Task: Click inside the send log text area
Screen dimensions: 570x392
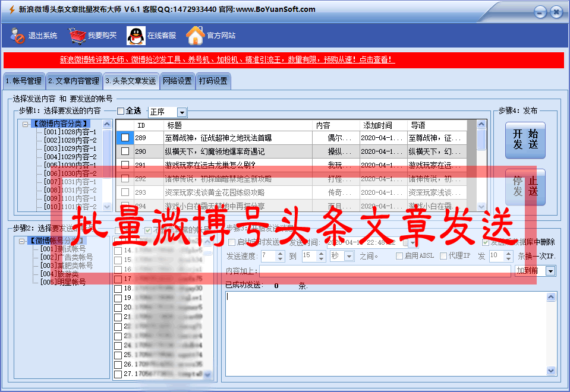Action: [386, 334]
